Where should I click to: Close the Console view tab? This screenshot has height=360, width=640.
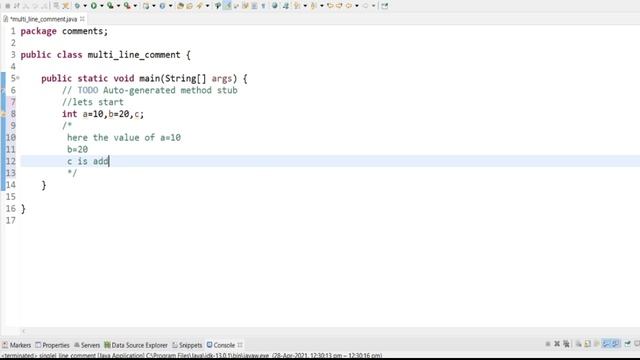[240, 345]
